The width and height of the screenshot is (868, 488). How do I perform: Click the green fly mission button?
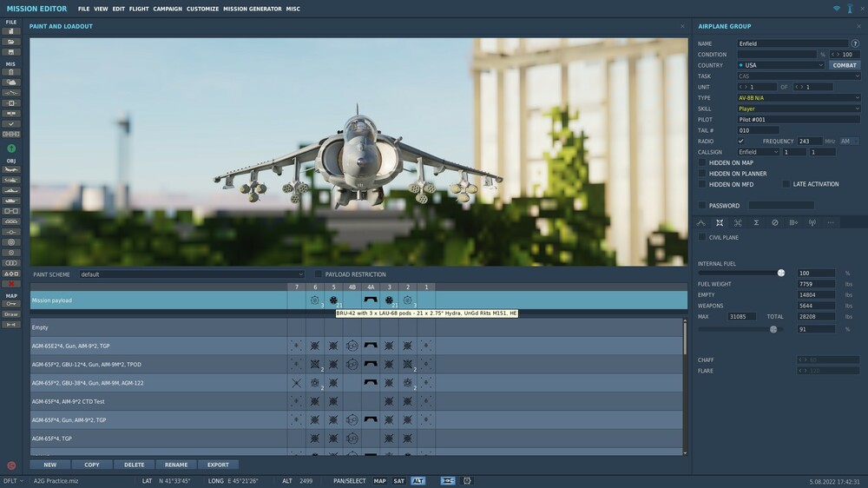[11, 148]
